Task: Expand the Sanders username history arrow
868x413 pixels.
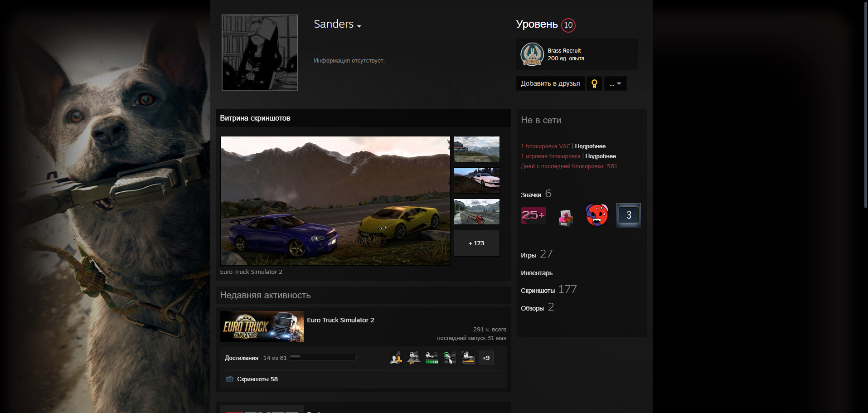Action: pyautogui.click(x=359, y=26)
